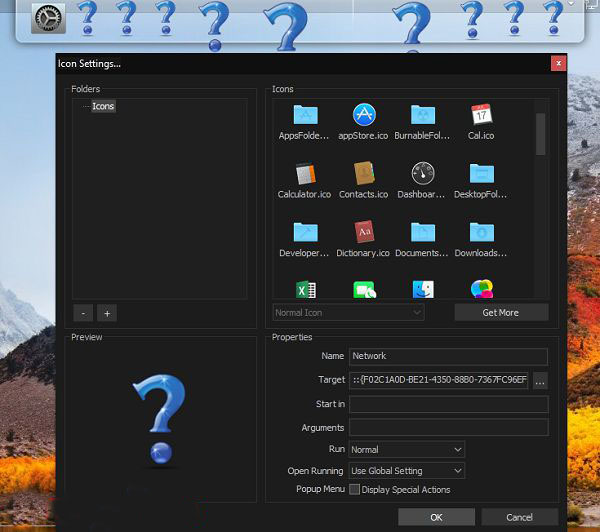Pick the Cal.ico calendar icon
Screen dimensions: 600x532
(481, 114)
